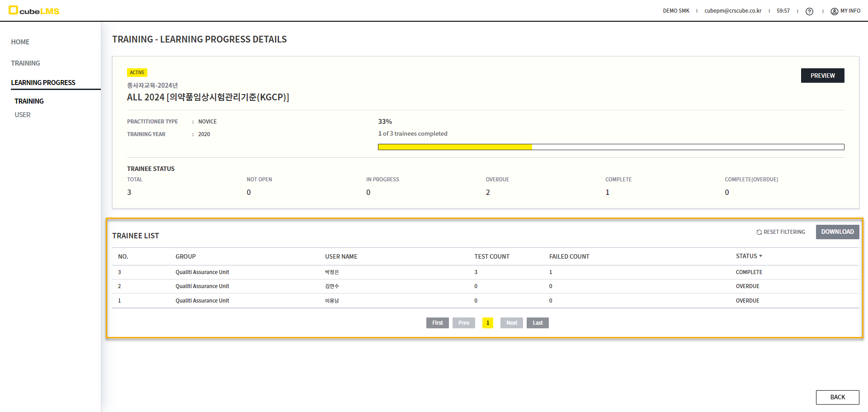Screen dimensions: 868x412
Task: Click the Prev pagination button
Action: [x=463, y=323]
